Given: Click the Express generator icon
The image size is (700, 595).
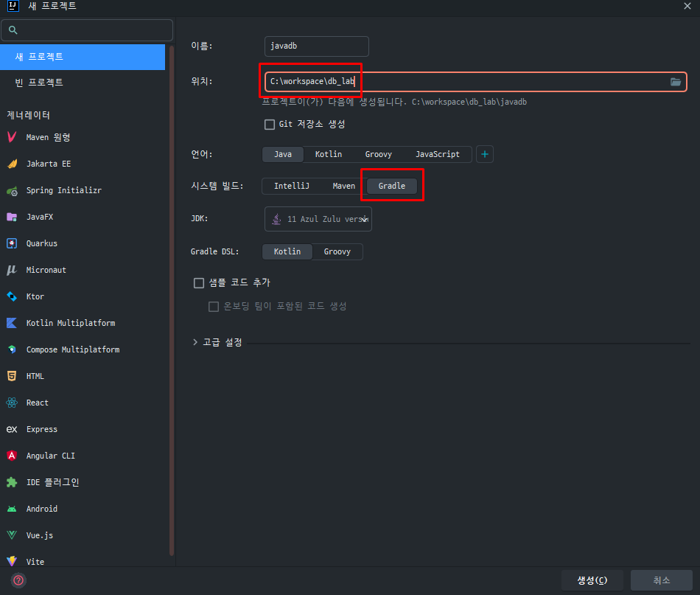Looking at the screenshot, I should pos(12,429).
